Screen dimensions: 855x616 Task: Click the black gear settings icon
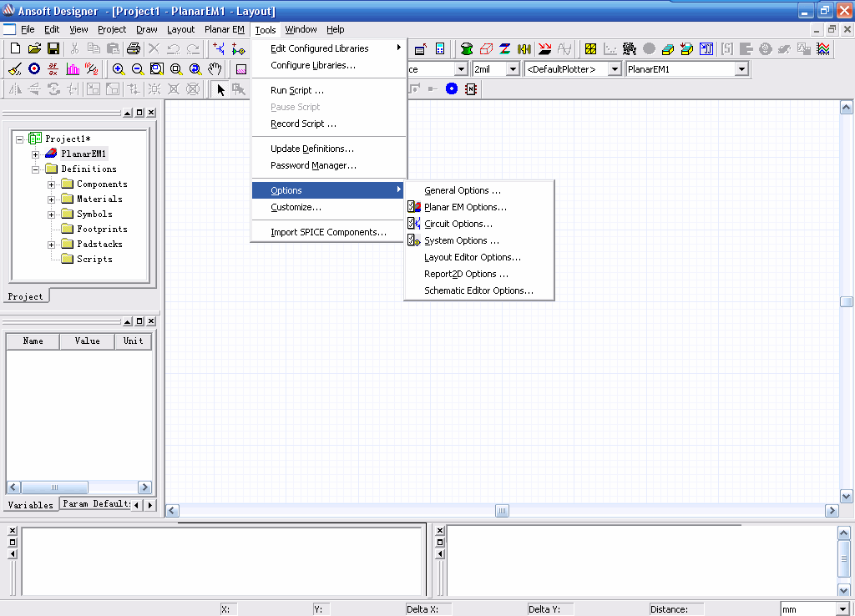(630, 49)
